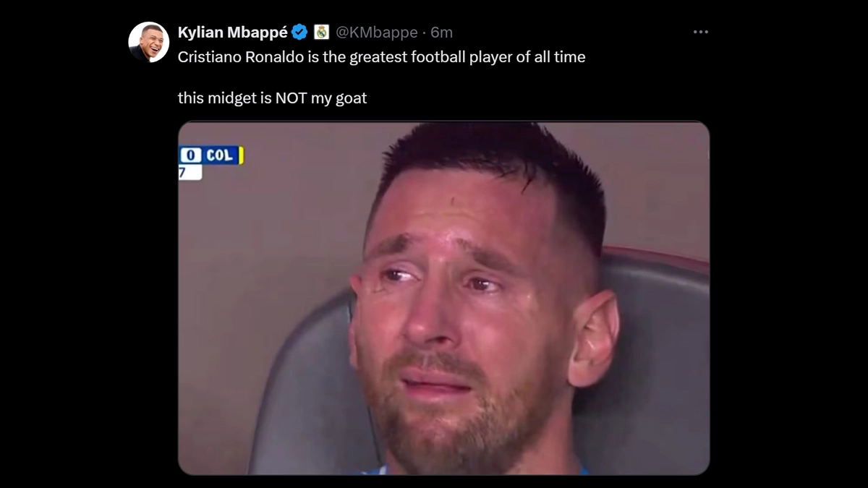Click the man's ear in the photo

593,338
